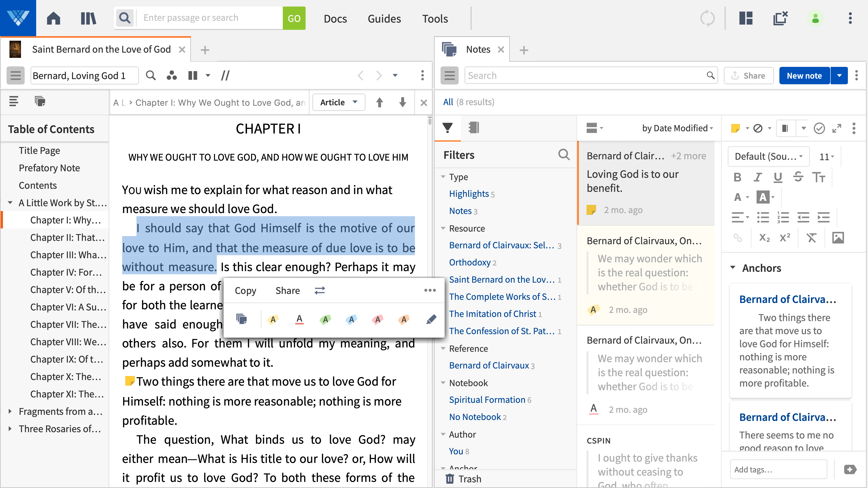Image resolution: width=868 pixels, height=488 pixels.
Task: Toggle bold formatting in note editor
Action: (x=737, y=177)
